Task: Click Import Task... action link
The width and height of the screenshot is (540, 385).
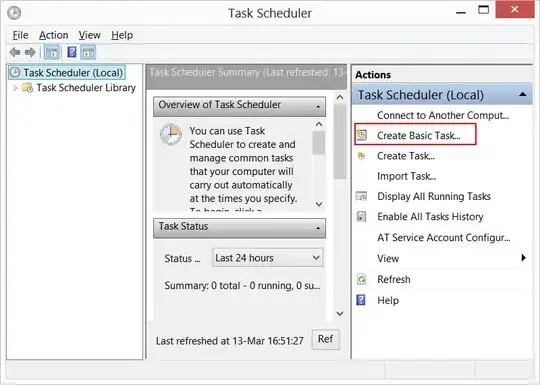Action: (407, 176)
